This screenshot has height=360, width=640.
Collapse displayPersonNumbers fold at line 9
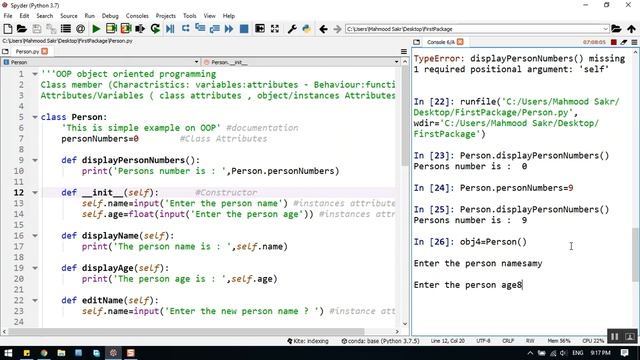tap(35, 160)
